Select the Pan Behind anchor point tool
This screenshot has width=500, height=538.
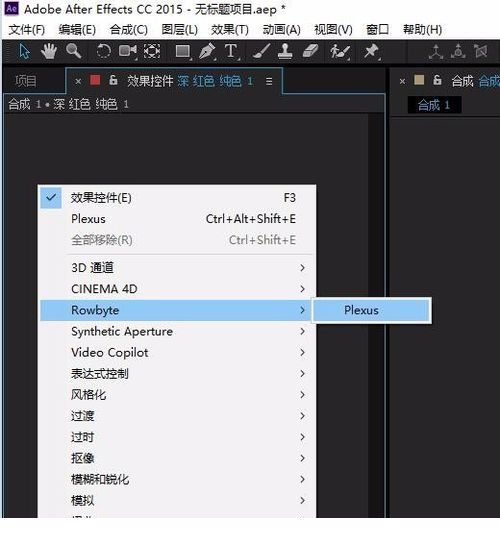152,51
